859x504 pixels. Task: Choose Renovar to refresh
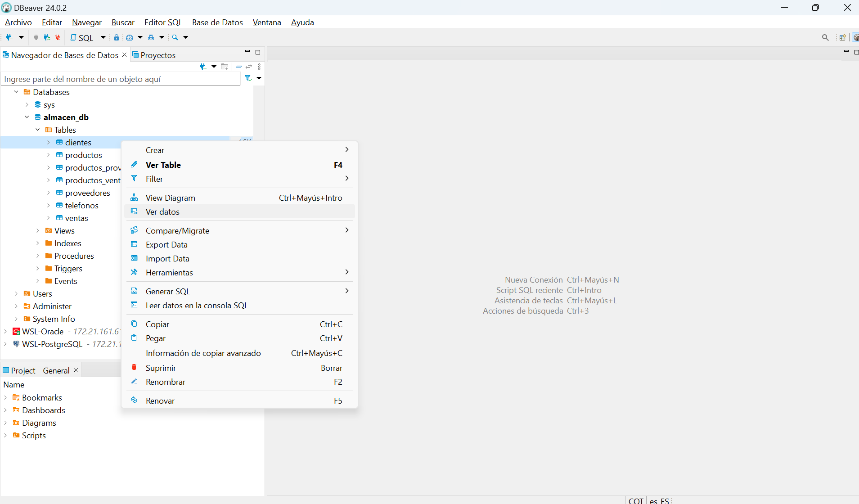(239, 400)
